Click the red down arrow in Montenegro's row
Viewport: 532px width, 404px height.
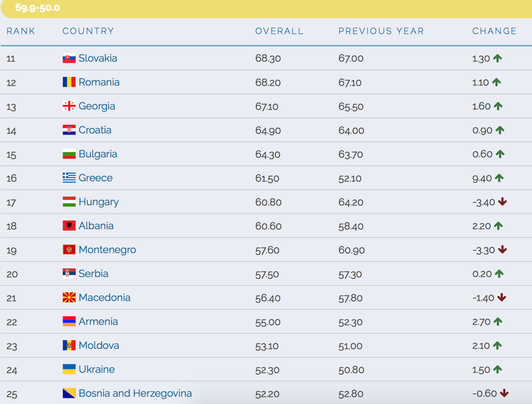click(x=502, y=250)
